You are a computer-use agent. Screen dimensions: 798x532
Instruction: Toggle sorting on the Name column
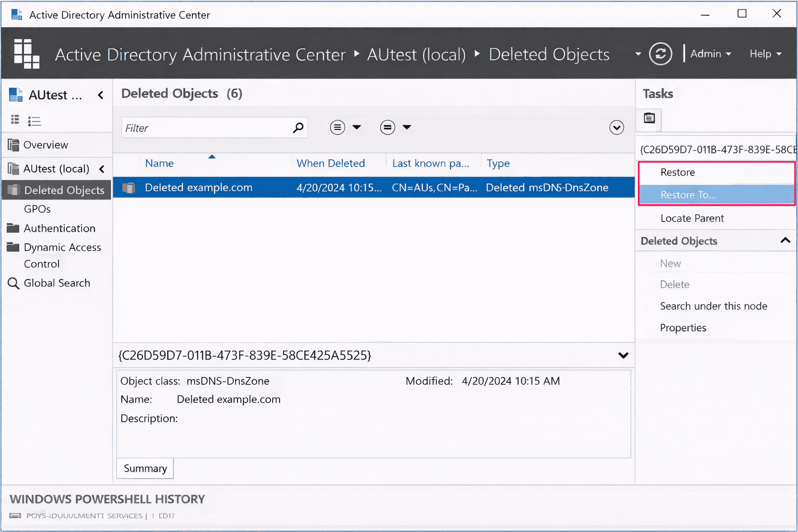[x=159, y=163]
